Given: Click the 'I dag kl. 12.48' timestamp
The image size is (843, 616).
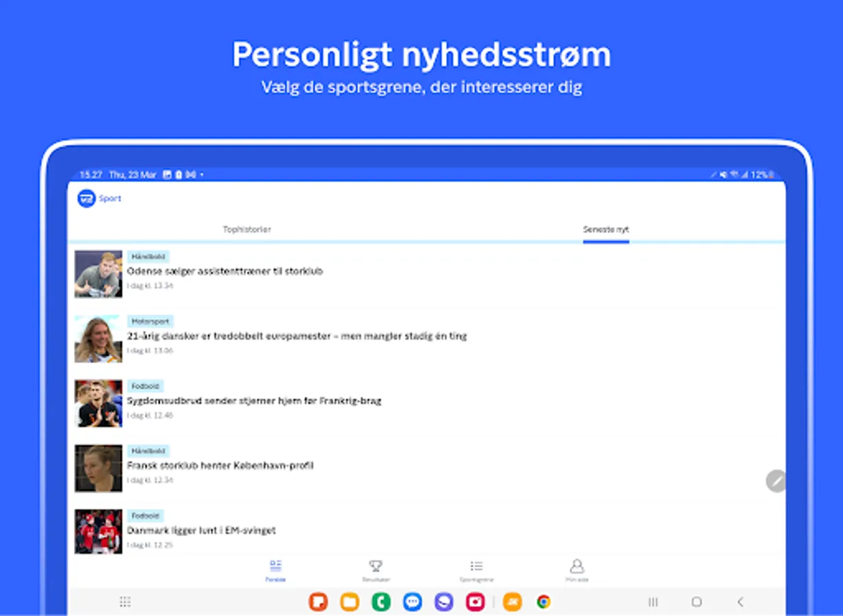Looking at the screenshot, I should [x=150, y=415].
